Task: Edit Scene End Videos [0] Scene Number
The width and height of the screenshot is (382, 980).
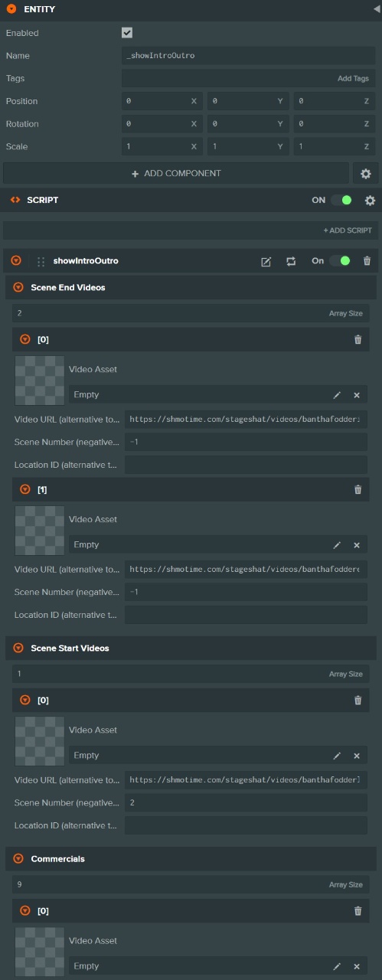Action: (246, 442)
